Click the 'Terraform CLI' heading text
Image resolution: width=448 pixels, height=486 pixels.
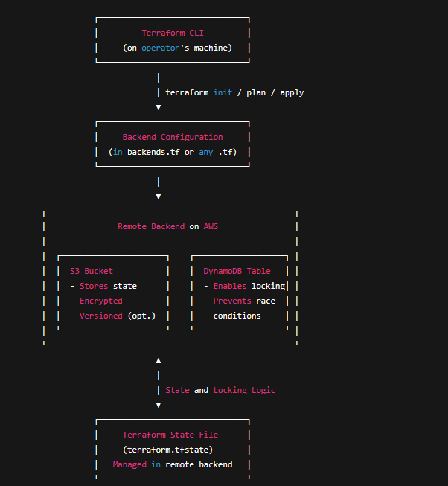[x=173, y=33]
